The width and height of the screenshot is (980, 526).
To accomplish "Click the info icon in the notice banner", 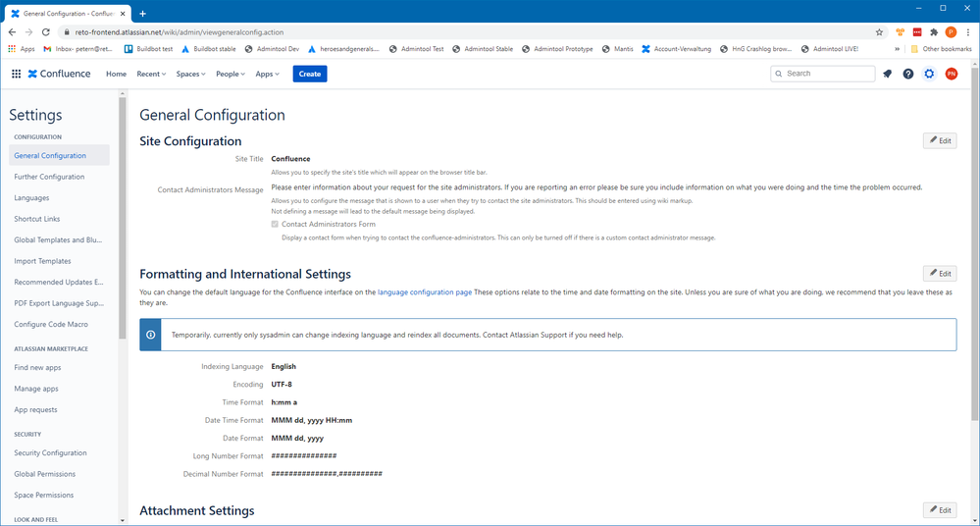I will (151, 335).
